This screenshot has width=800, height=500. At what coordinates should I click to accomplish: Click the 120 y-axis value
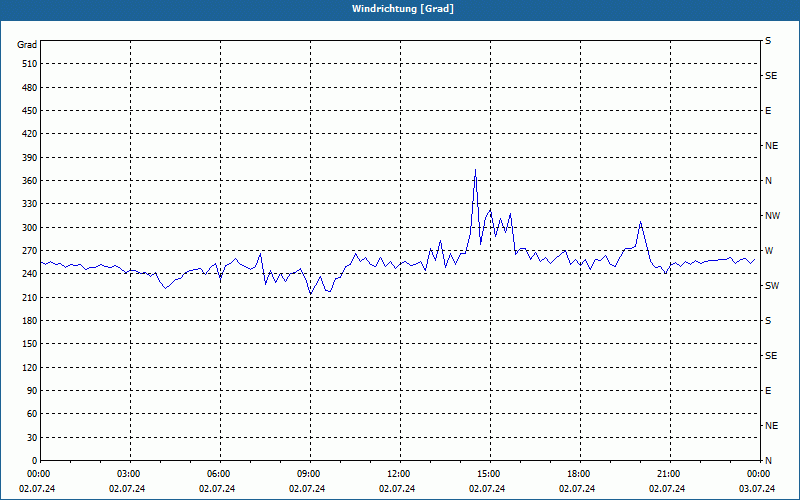(30, 367)
